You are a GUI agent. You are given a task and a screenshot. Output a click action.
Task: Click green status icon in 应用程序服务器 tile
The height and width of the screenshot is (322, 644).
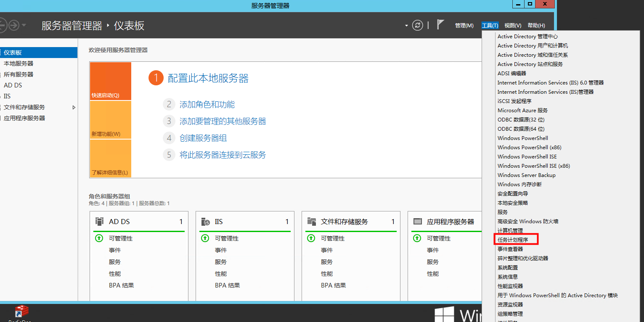click(x=417, y=238)
